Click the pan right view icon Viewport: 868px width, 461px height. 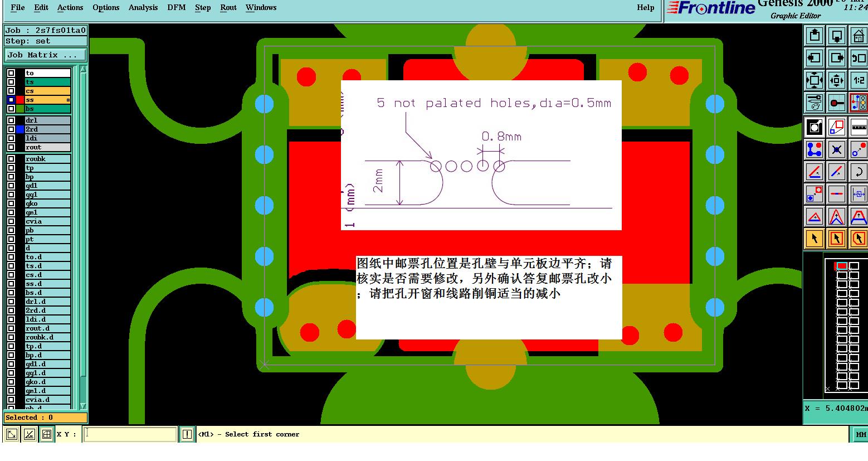(x=837, y=58)
